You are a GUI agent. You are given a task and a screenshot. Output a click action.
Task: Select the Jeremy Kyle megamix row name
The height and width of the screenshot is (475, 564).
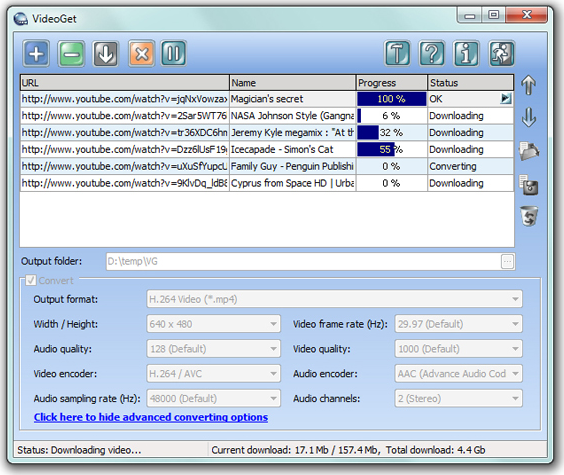click(x=292, y=132)
